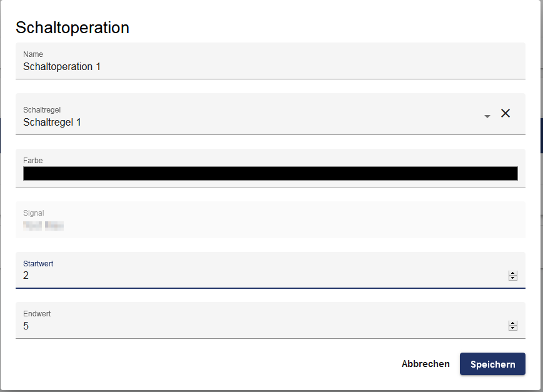Open the Schaltregel dropdown arrow
The image size is (543, 392).
[487, 116]
